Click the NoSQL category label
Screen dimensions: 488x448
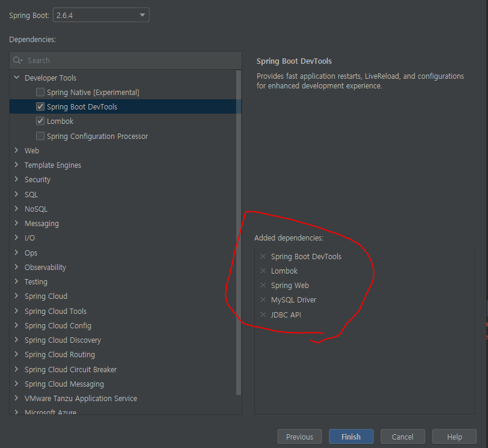(x=36, y=209)
